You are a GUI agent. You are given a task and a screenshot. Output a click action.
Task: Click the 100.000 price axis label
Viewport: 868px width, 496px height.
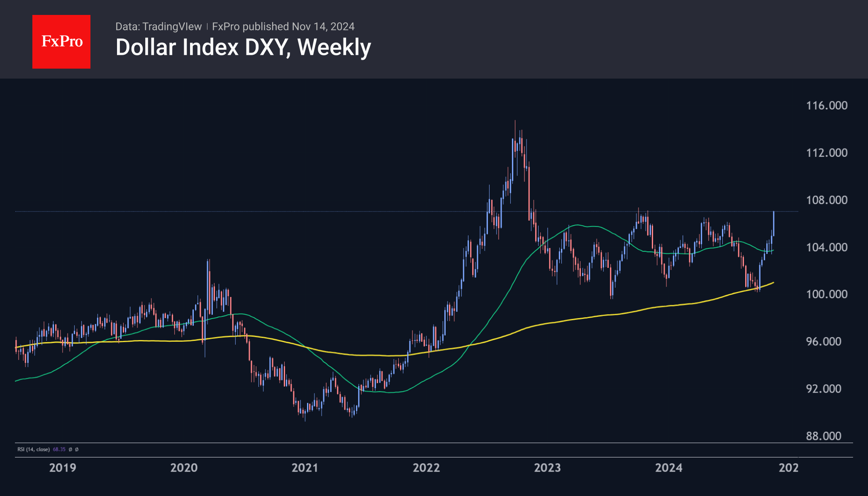point(827,294)
